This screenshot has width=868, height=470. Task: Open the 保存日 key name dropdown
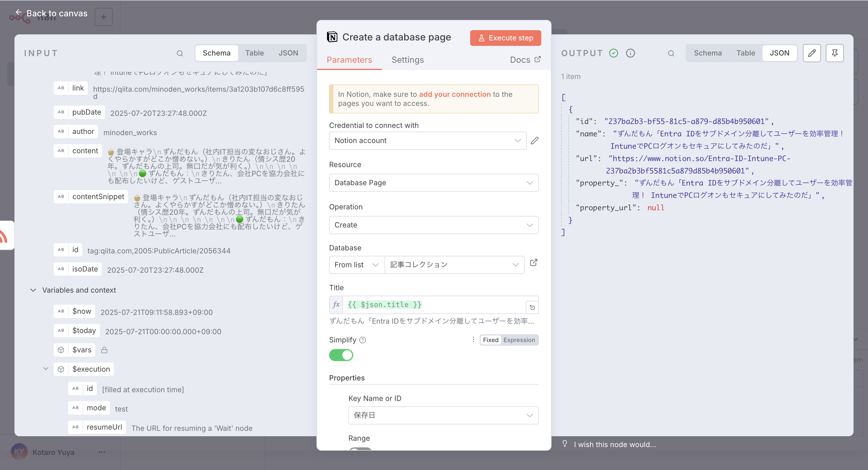(443, 415)
